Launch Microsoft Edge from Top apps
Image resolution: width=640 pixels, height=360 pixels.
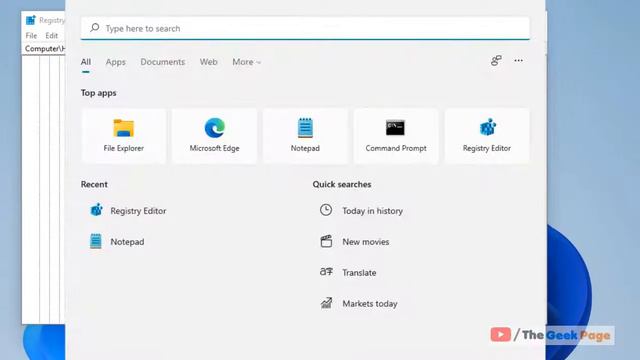pyautogui.click(x=214, y=136)
